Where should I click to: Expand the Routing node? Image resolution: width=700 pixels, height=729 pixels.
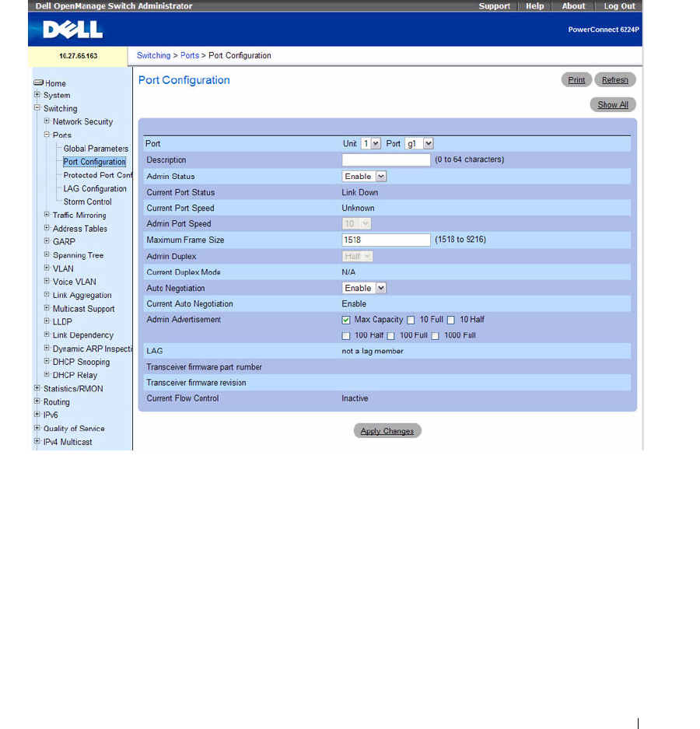[37, 401]
